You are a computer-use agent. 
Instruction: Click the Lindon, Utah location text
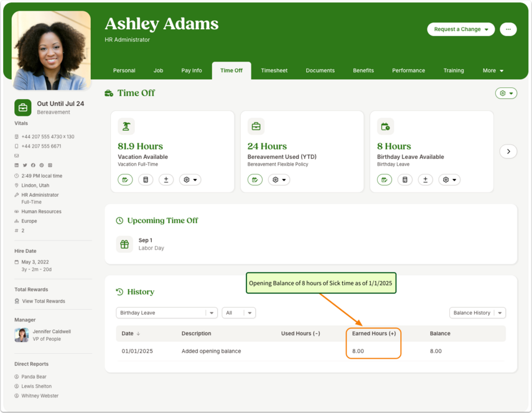tap(35, 186)
